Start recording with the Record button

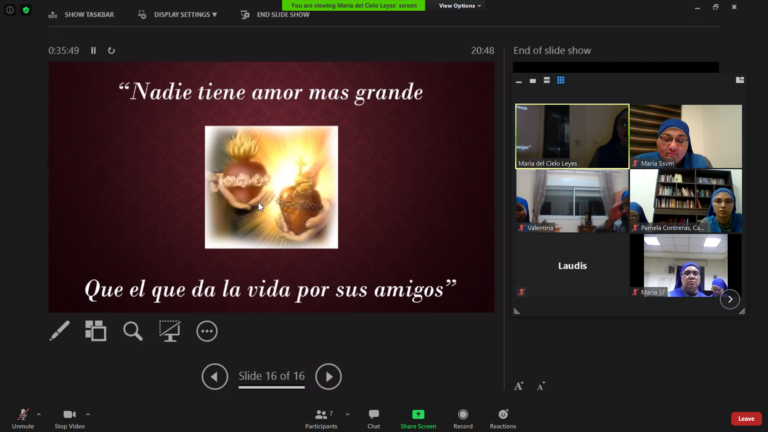(463, 418)
